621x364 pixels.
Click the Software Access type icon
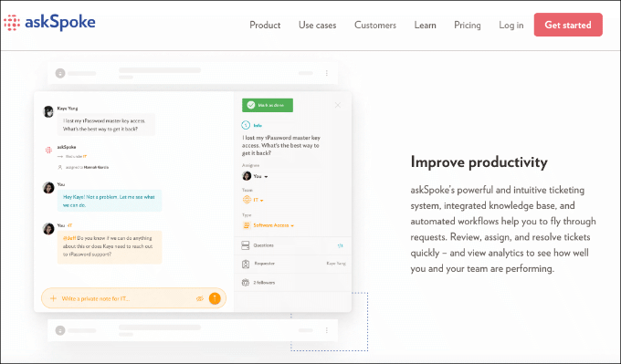click(247, 225)
